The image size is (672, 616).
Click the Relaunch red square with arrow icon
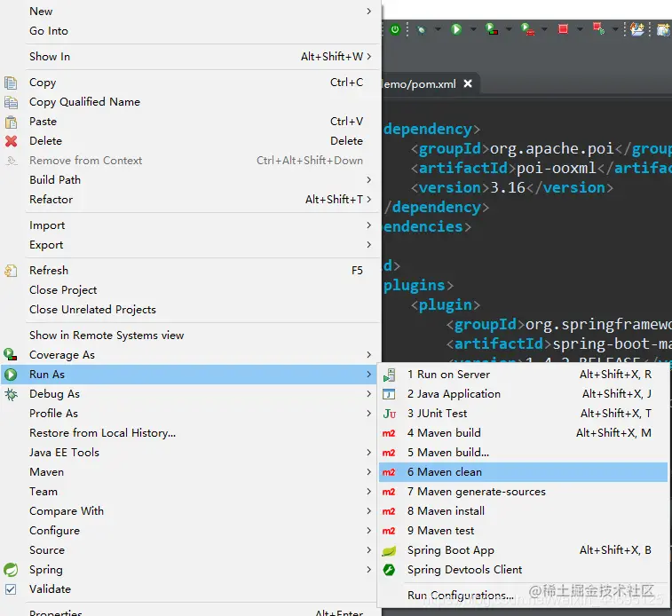[598, 28]
